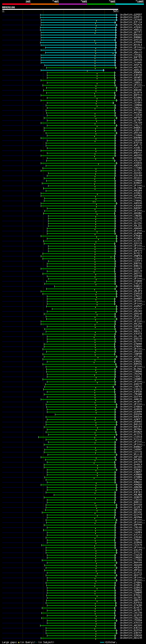This screenshot has width=146, height=644.
Task: Select hit label UniRef100_Q3UJP8
Action: [x=131, y=550]
